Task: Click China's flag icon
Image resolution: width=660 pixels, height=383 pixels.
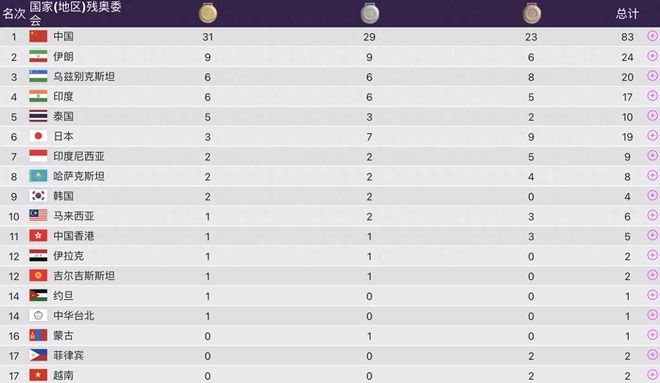Action: [x=38, y=37]
